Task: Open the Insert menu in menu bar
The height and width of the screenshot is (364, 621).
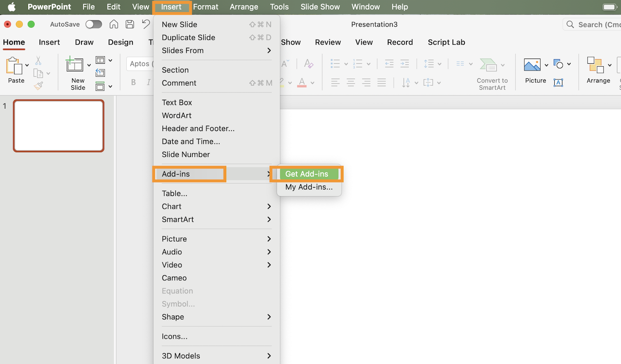Action: point(171,7)
